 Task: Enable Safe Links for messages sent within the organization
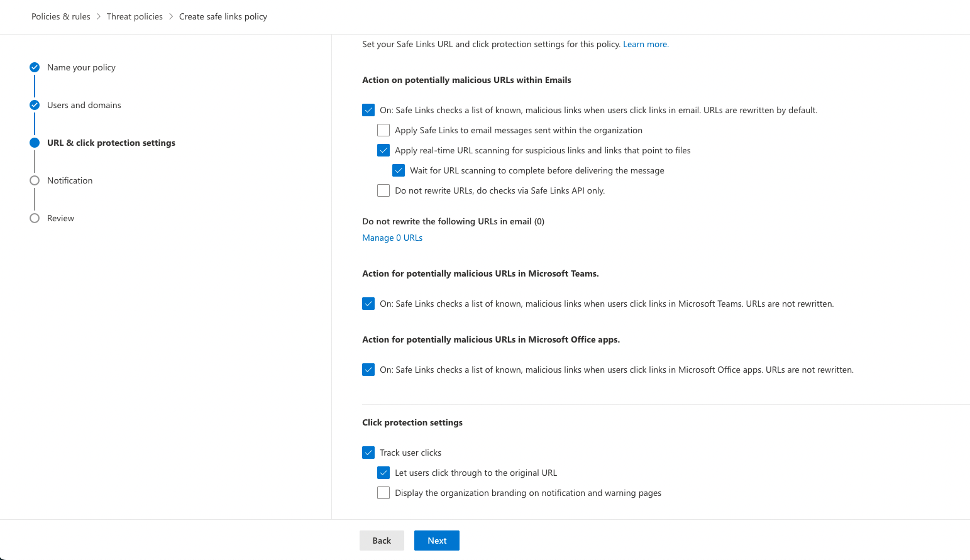point(383,130)
